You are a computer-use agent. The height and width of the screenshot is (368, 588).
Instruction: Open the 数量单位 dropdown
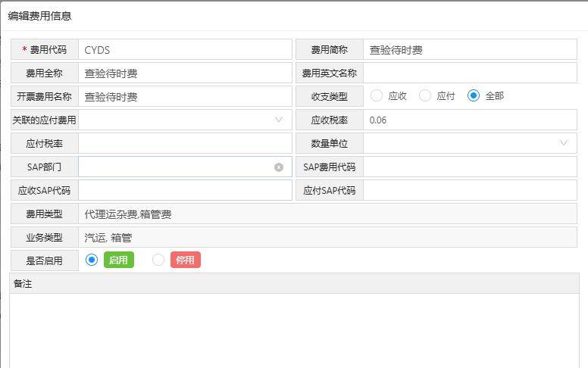(564, 143)
